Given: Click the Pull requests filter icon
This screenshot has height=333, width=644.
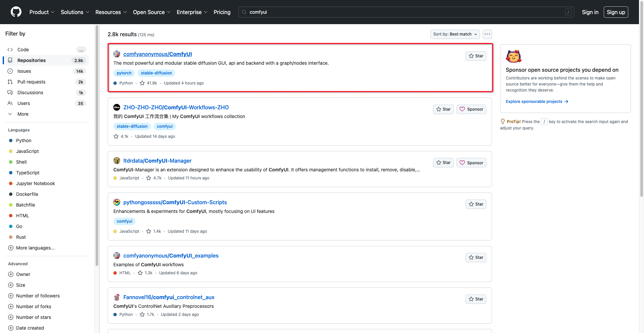Looking at the screenshot, I should pos(10,82).
